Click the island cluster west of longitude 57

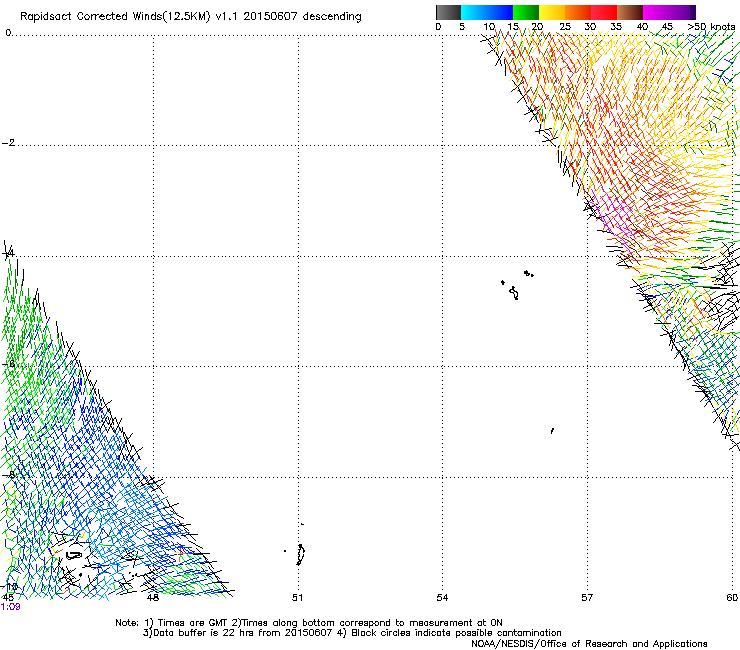(517, 285)
